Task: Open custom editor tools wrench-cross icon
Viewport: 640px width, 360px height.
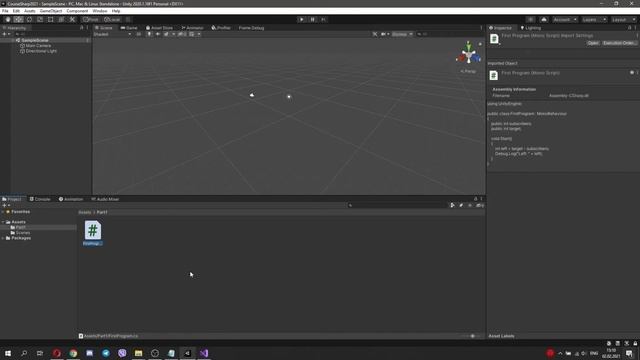Action: [72, 19]
